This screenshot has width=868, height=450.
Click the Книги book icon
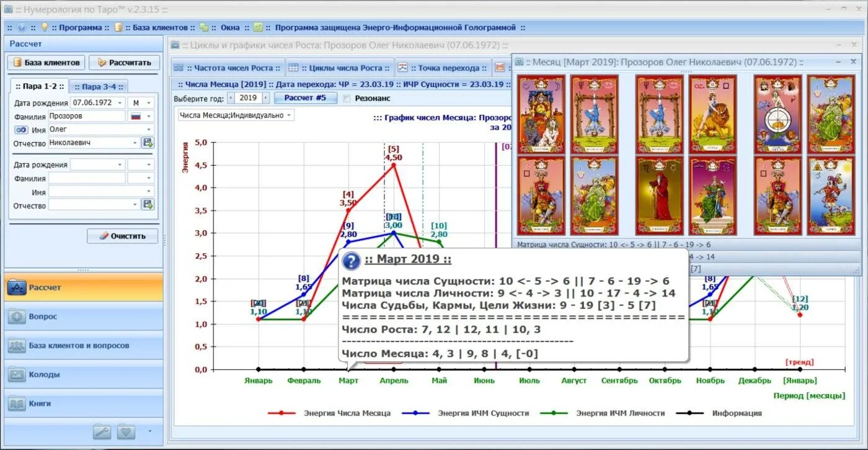(17, 404)
